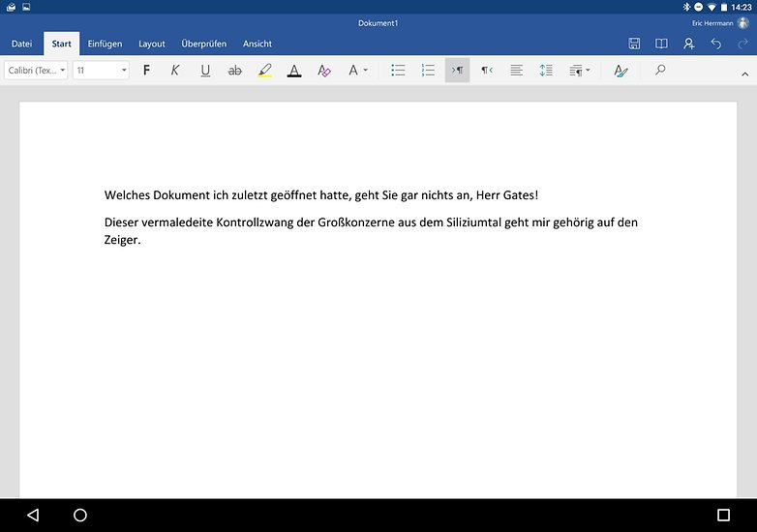
Task: Switch to the Ansicht tab
Action: (x=257, y=44)
